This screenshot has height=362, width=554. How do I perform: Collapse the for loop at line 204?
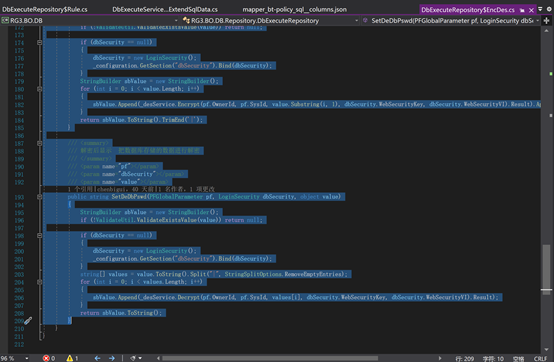tap(40, 282)
